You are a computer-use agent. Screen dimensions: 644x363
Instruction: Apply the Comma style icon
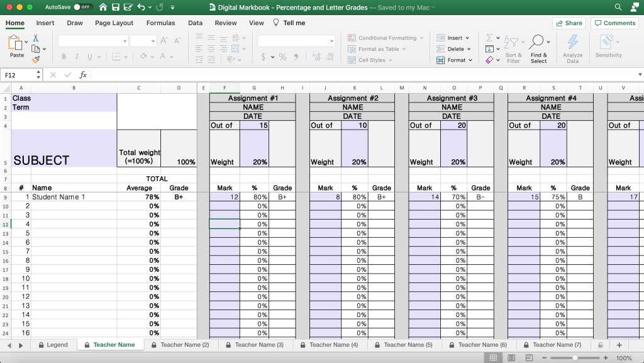click(x=296, y=57)
